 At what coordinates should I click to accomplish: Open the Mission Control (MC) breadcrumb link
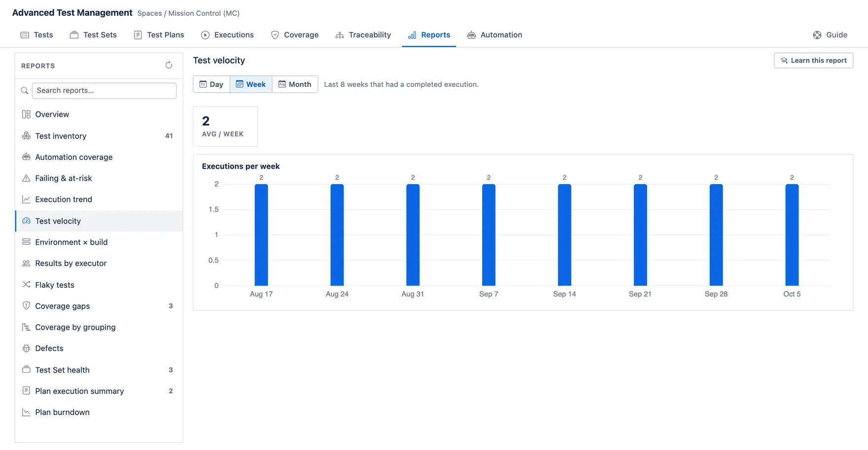tap(204, 13)
